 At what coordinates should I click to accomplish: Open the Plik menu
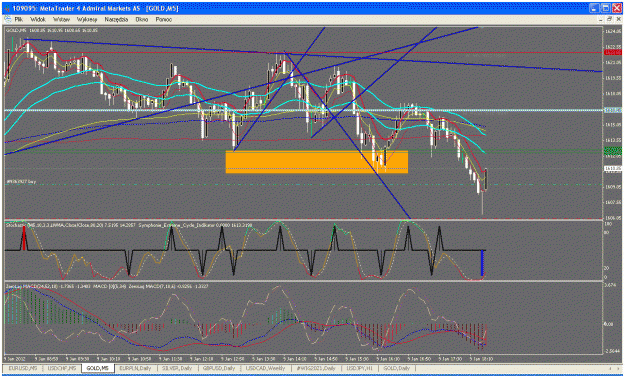[x=18, y=19]
